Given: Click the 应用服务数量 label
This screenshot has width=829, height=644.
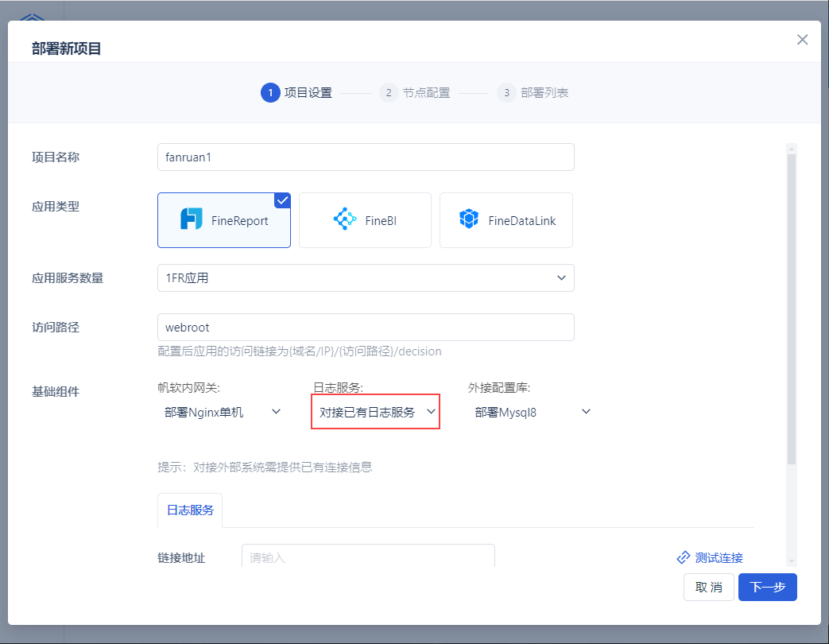Looking at the screenshot, I should [68, 277].
